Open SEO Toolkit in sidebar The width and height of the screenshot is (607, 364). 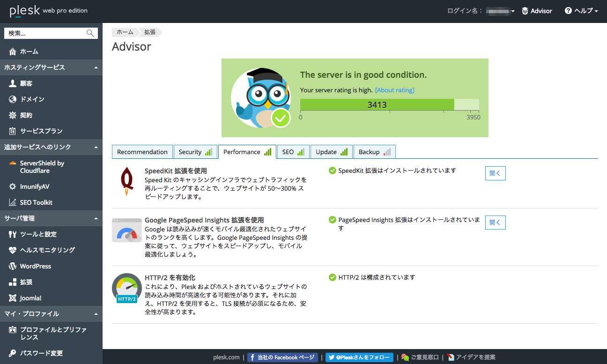click(x=36, y=202)
